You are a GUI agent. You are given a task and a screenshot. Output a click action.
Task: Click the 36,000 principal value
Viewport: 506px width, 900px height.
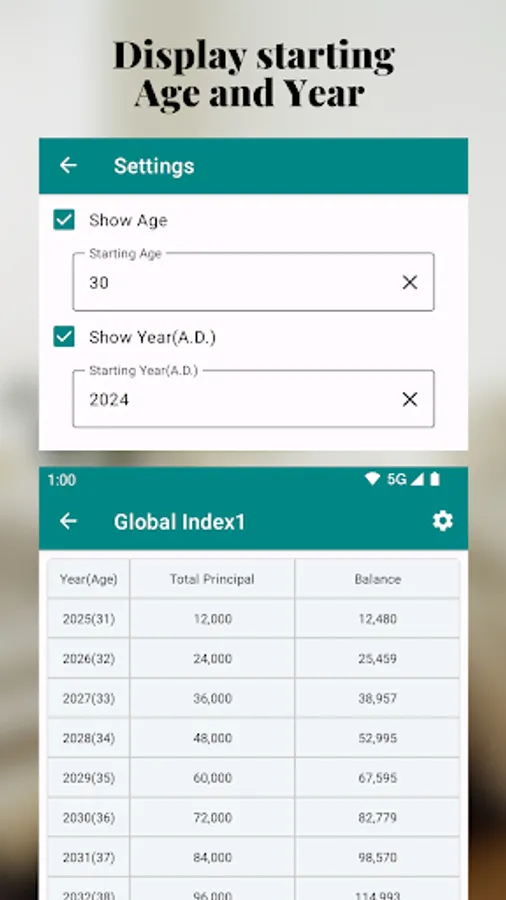[x=212, y=699]
